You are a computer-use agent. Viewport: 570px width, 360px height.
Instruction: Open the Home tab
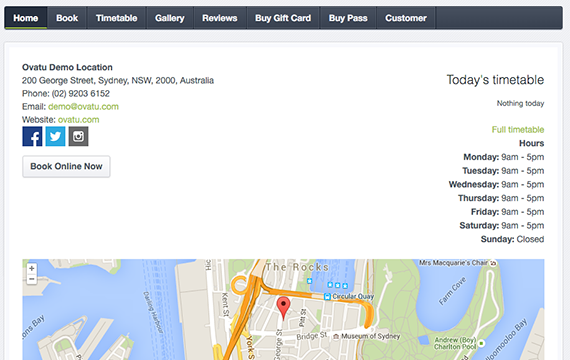click(x=26, y=18)
